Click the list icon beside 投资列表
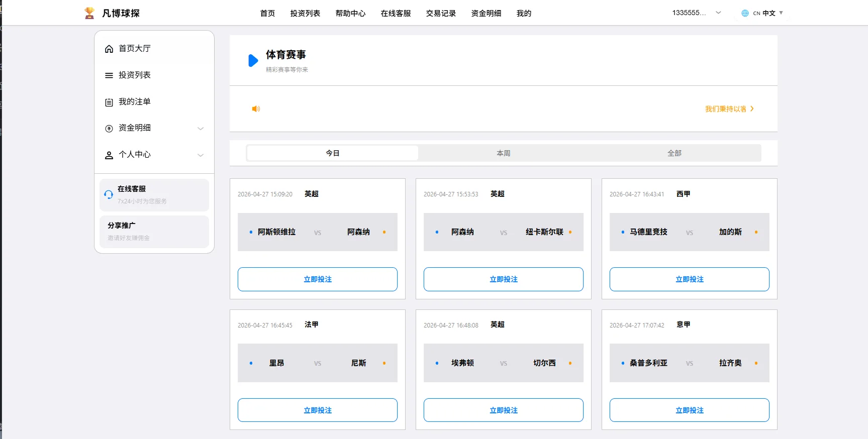868x439 pixels. 109,75
